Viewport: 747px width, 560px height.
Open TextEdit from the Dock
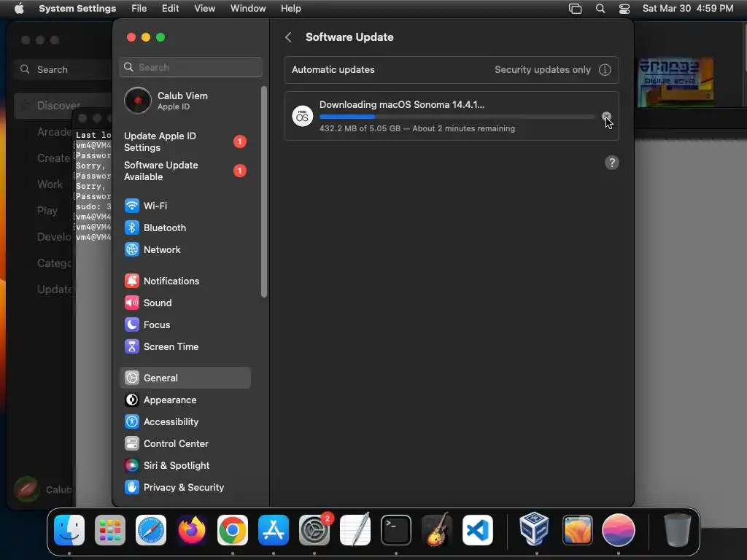[x=355, y=530]
